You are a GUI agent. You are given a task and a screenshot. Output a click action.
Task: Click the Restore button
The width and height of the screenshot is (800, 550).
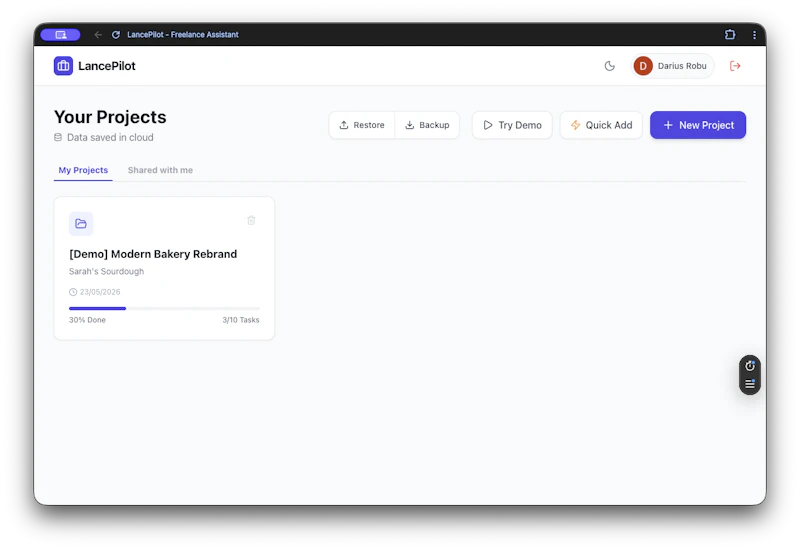(362, 125)
